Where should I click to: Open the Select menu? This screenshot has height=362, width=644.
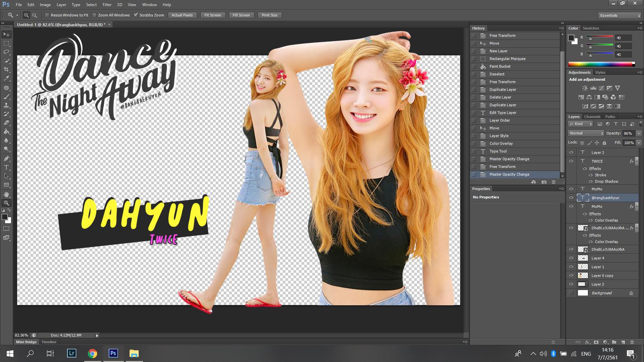[91, 5]
